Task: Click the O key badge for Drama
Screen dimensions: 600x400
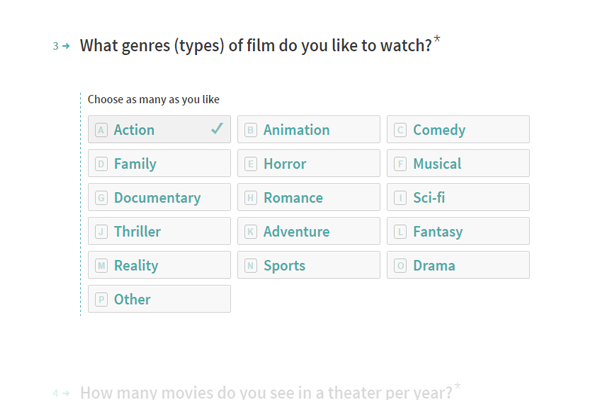Action: [400, 265]
